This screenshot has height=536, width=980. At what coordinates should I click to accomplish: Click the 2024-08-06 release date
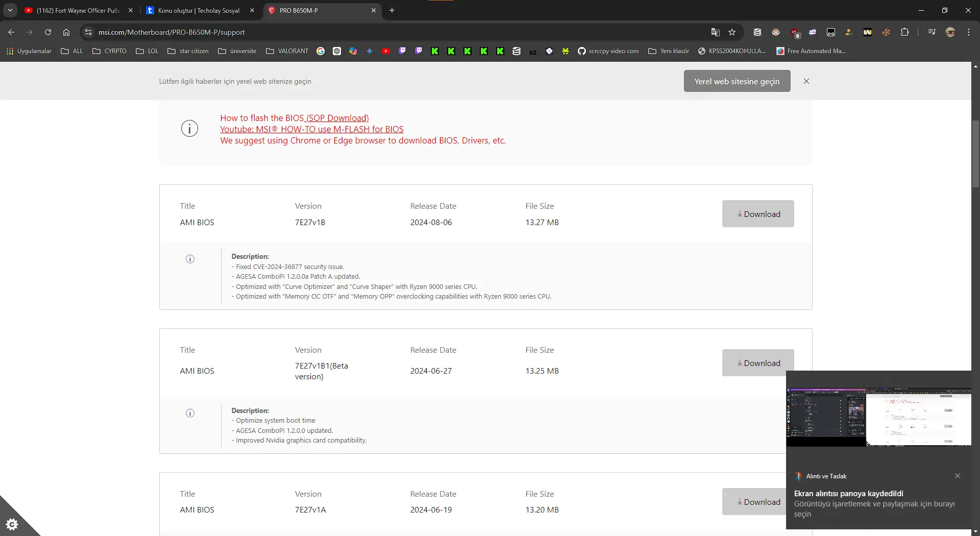click(x=431, y=222)
